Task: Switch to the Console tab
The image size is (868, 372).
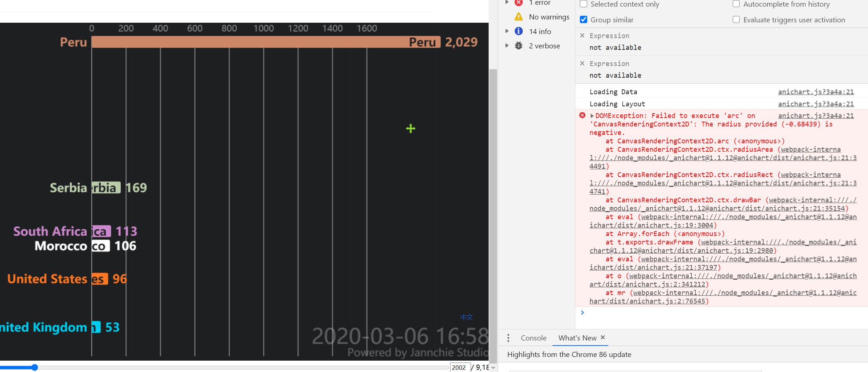Action: (x=533, y=338)
